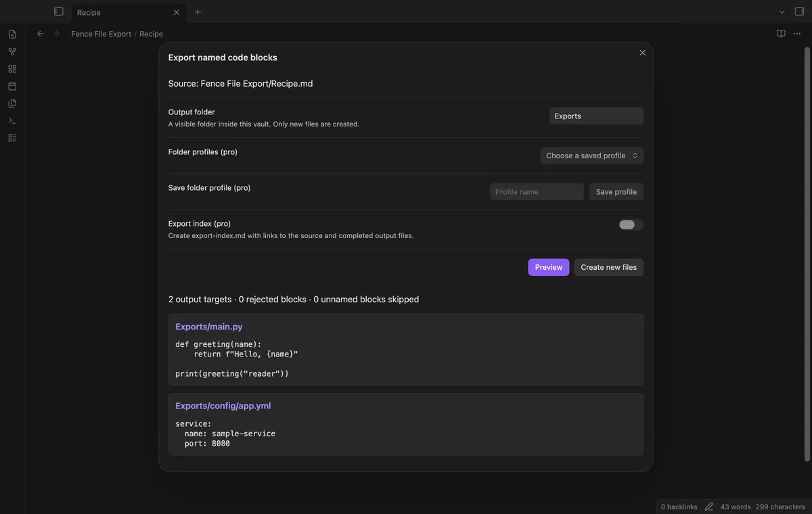
Task: Open the quick switcher file-search ribbon icon
Action: pyautogui.click(x=12, y=34)
